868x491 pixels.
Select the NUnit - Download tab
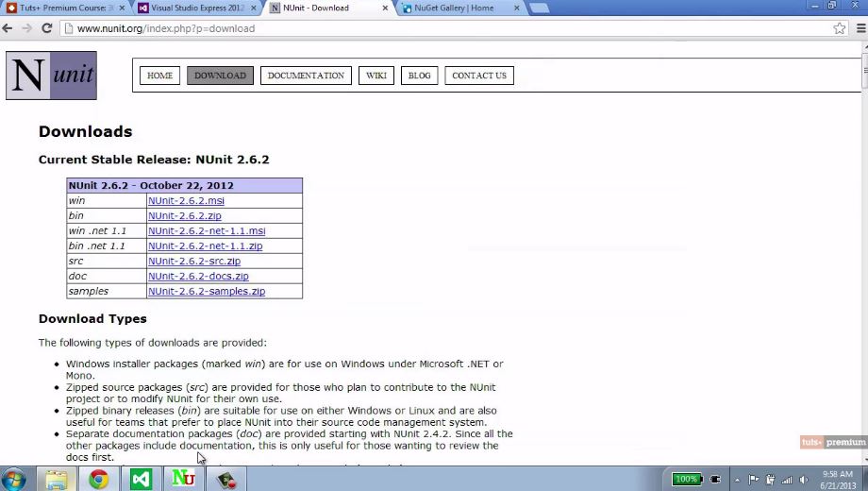[x=329, y=8]
